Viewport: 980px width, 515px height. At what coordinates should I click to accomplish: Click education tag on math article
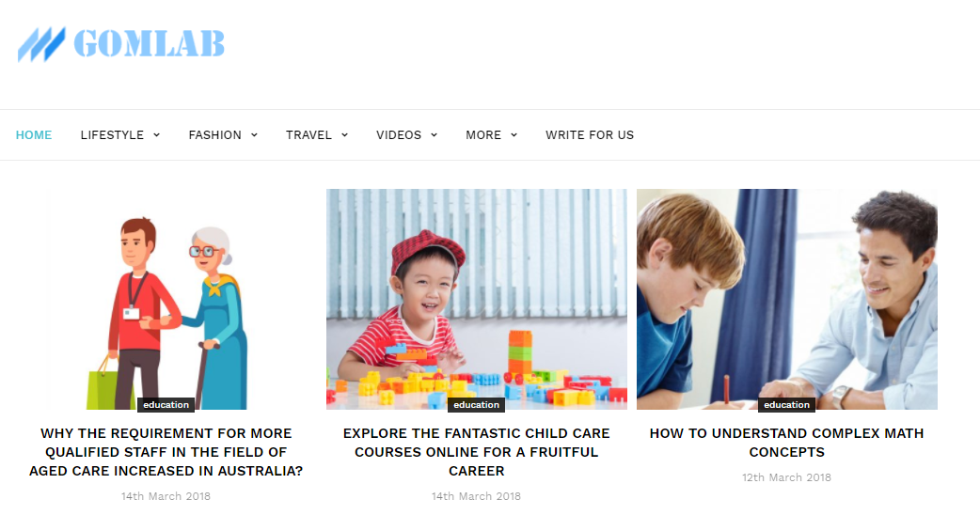(x=786, y=404)
